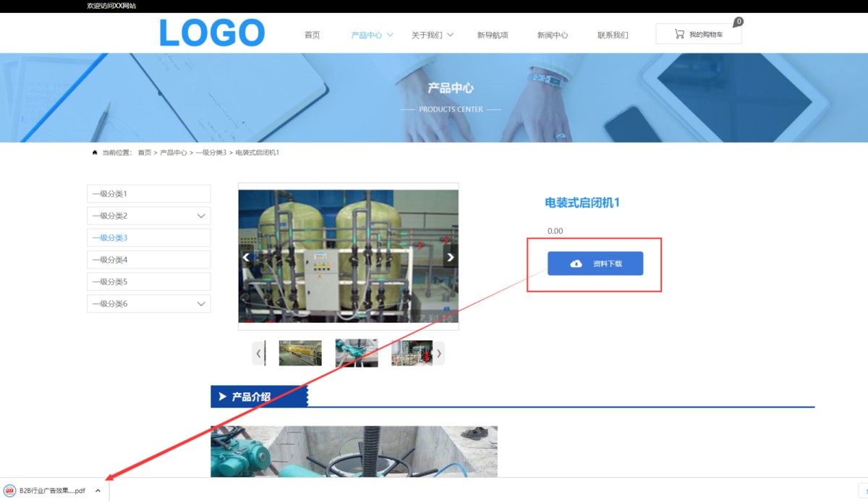Click the LOGO image in header

click(212, 33)
